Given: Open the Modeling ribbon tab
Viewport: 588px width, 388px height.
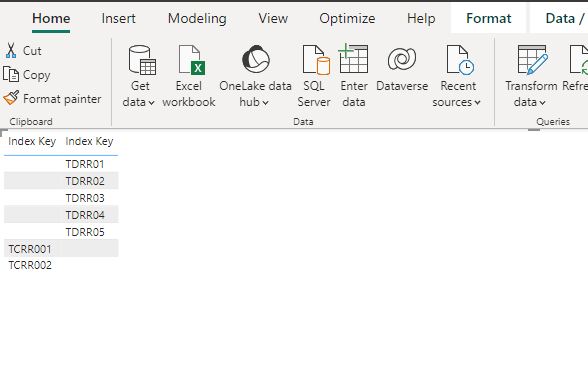Looking at the screenshot, I should pyautogui.click(x=197, y=18).
